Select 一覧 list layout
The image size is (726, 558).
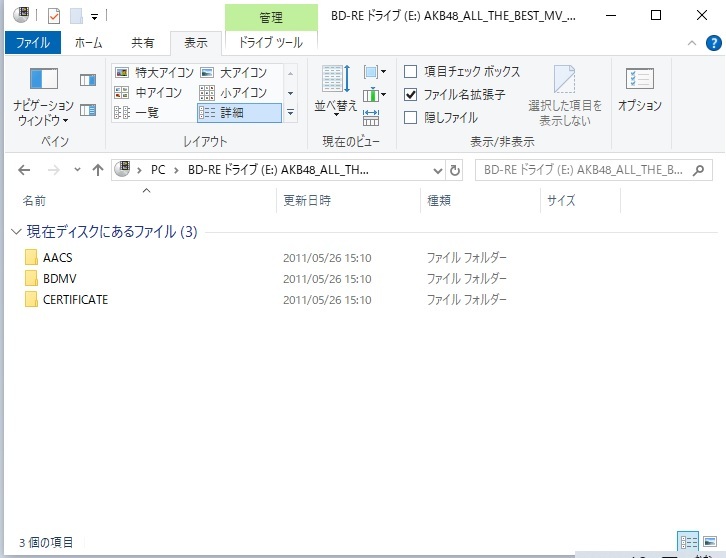tap(137, 113)
